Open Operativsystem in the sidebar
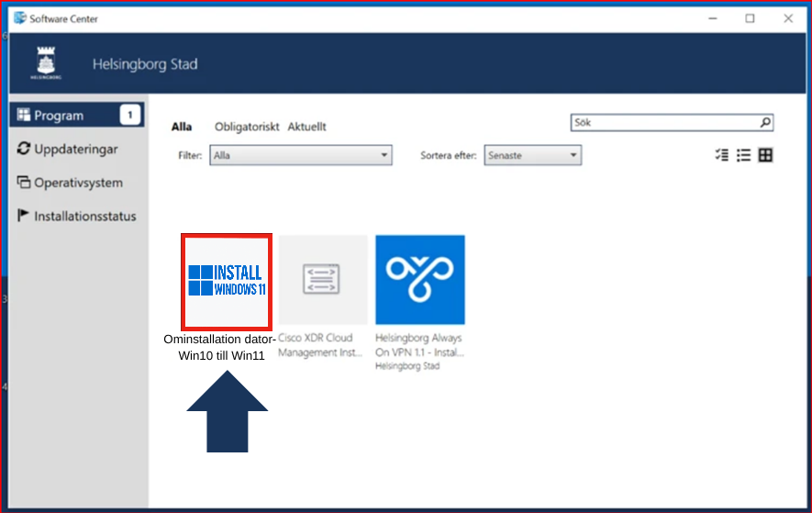Image resolution: width=812 pixels, height=513 pixels. point(78,183)
